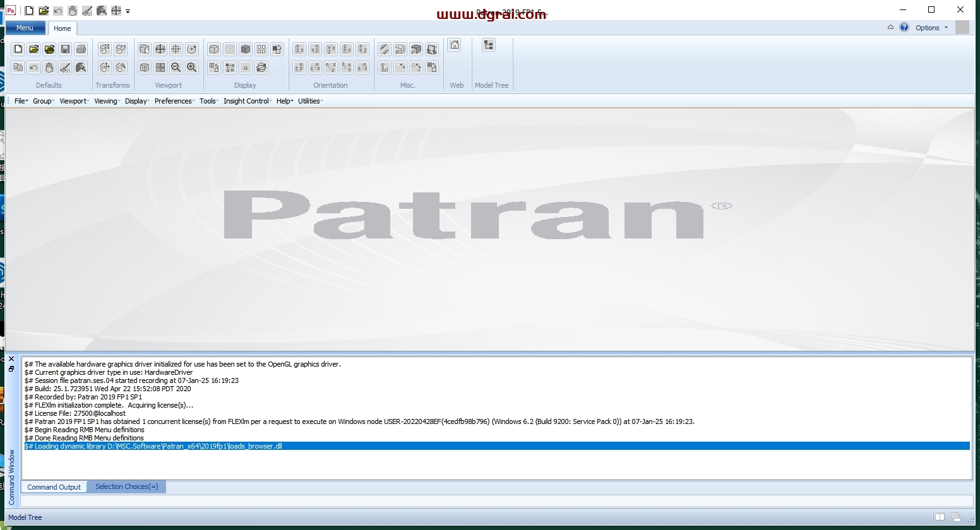Viewport: 980px width, 530px height.
Task: Click the double pencil lines icon in Misc
Action: tap(385, 49)
